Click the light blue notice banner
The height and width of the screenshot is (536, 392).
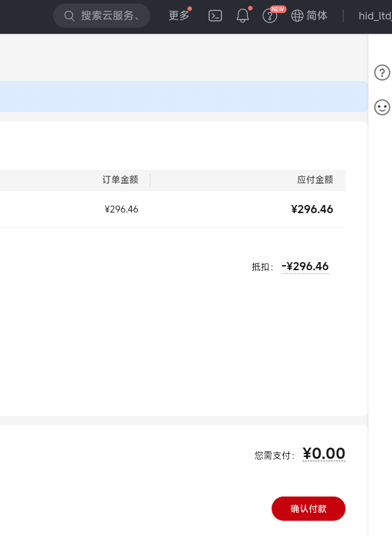point(184,97)
